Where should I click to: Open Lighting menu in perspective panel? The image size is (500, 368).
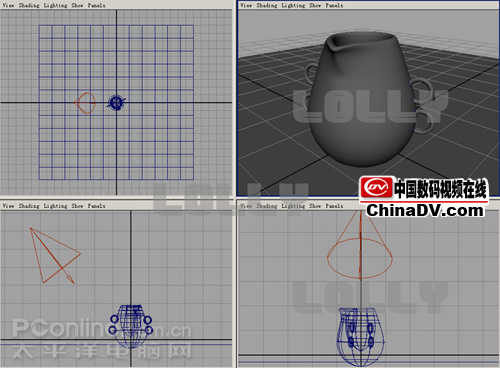[293, 5]
